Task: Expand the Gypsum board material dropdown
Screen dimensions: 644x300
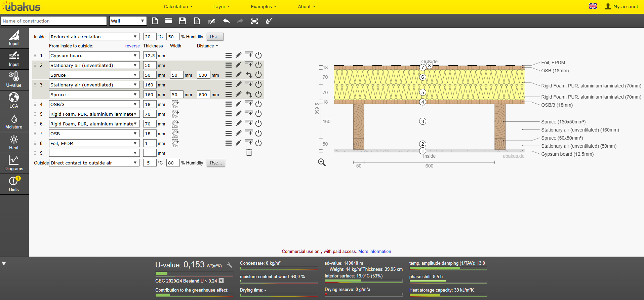Action: pyautogui.click(x=94, y=55)
